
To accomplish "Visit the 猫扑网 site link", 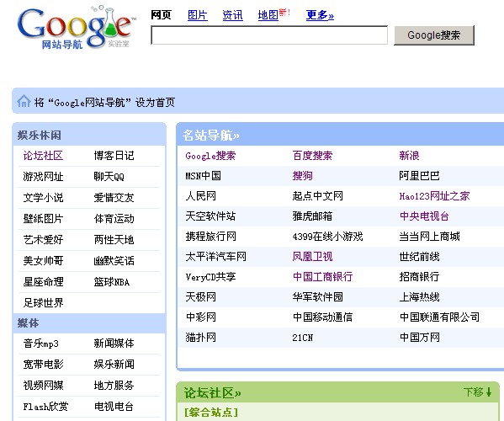I will click(x=200, y=338).
